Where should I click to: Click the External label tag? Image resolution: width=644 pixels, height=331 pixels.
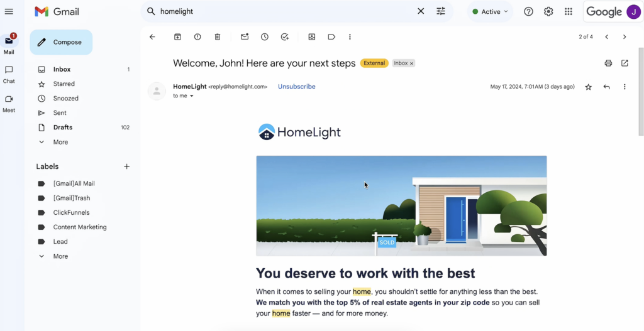374,63
